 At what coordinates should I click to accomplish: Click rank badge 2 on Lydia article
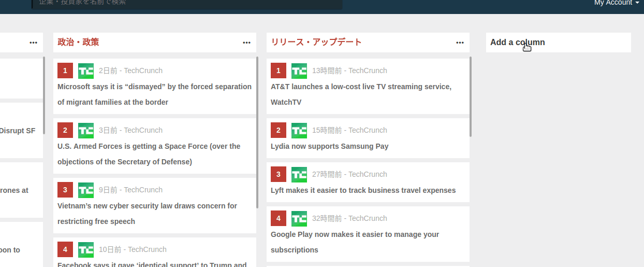[x=279, y=130]
